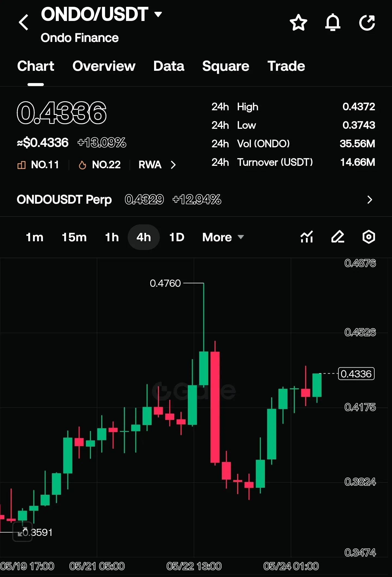Switch to the Chart tab
Viewport: 392px width, 577px height.
tap(36, 66)
